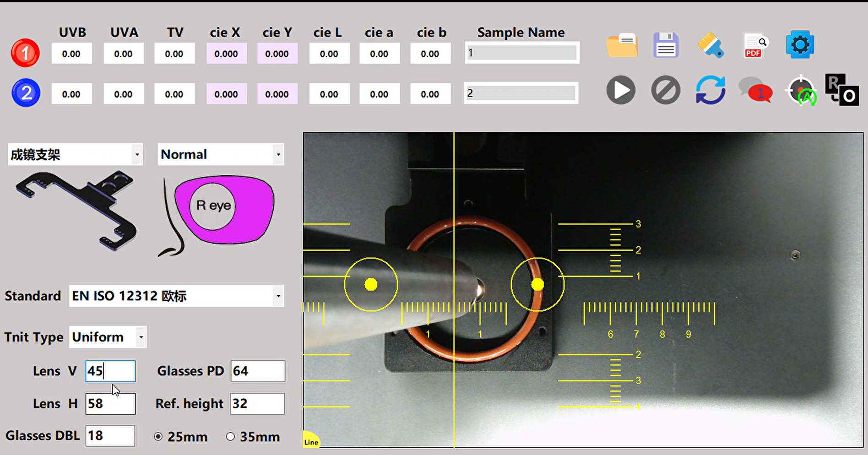Click the auto target crosshair icon
Image resolution: width=868 pixels, height=455 pixels.
click(801, 90)
